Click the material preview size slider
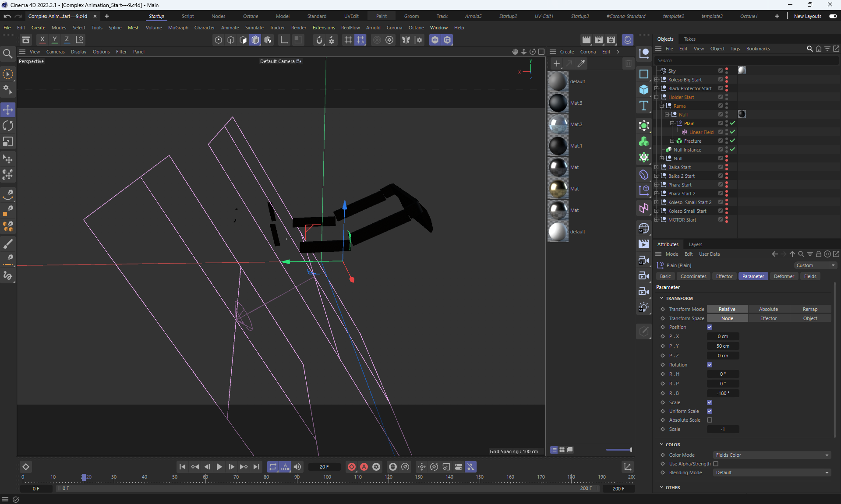 pyautogui.click(x=618, y=450)
